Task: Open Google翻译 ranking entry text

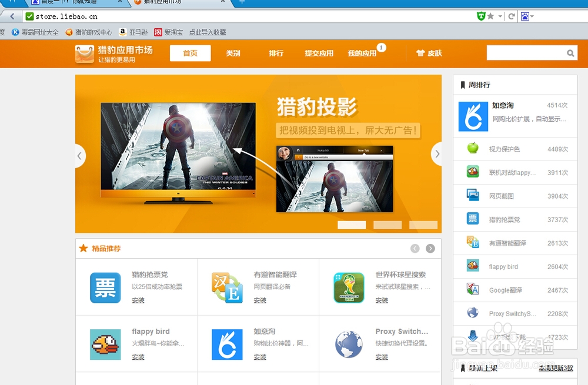Action: 506,290
